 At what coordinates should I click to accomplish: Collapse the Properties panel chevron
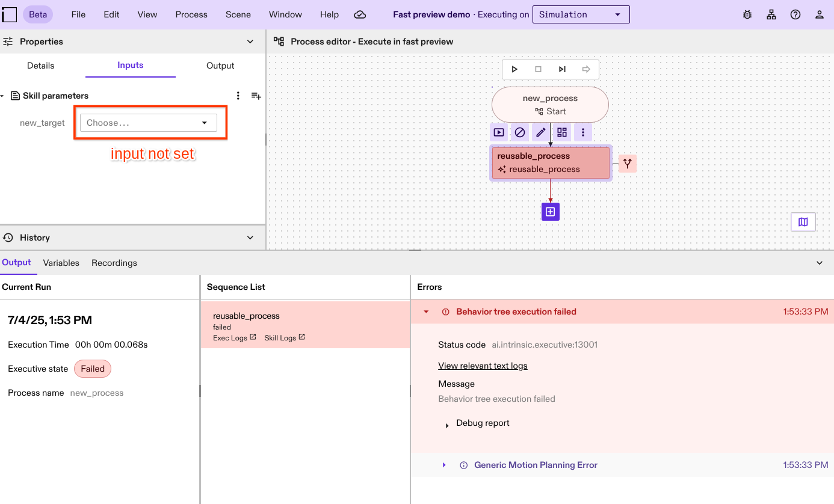[x=250, y=41]
